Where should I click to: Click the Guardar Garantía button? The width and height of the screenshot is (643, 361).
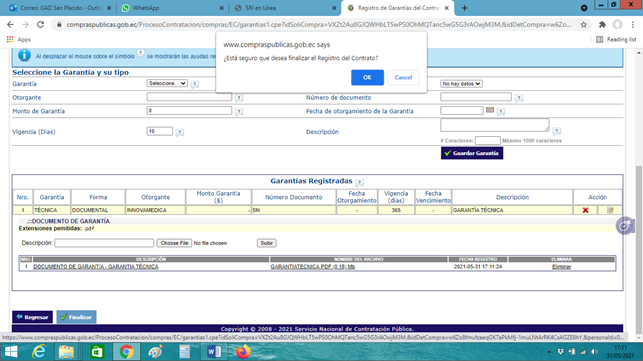[x=472, y=153]
